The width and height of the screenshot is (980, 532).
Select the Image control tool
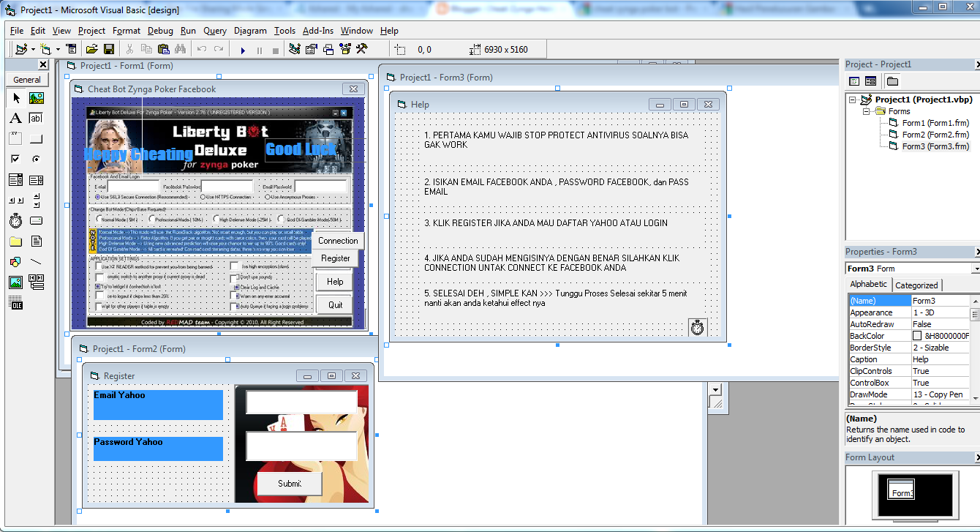point(16,282)
